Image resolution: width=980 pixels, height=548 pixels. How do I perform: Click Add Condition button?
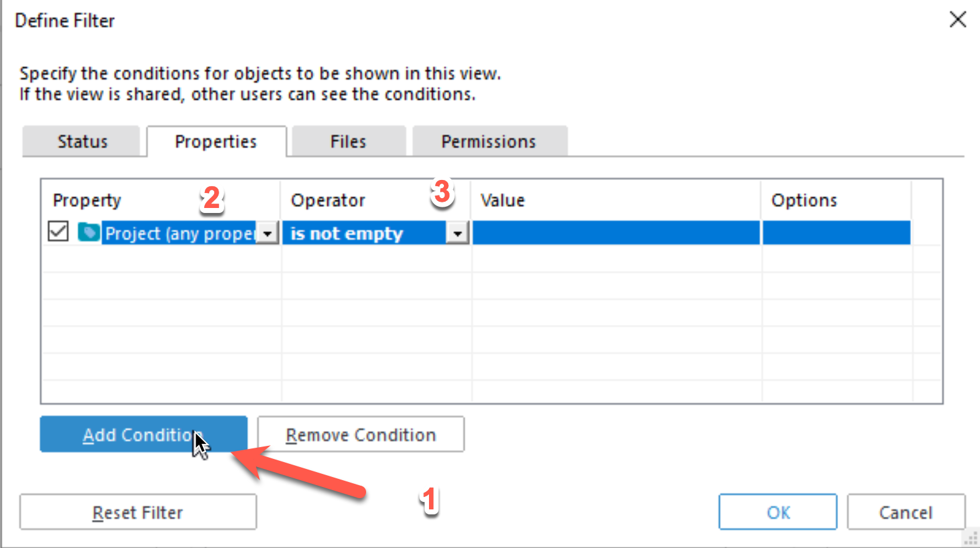[x=144, y=434]
